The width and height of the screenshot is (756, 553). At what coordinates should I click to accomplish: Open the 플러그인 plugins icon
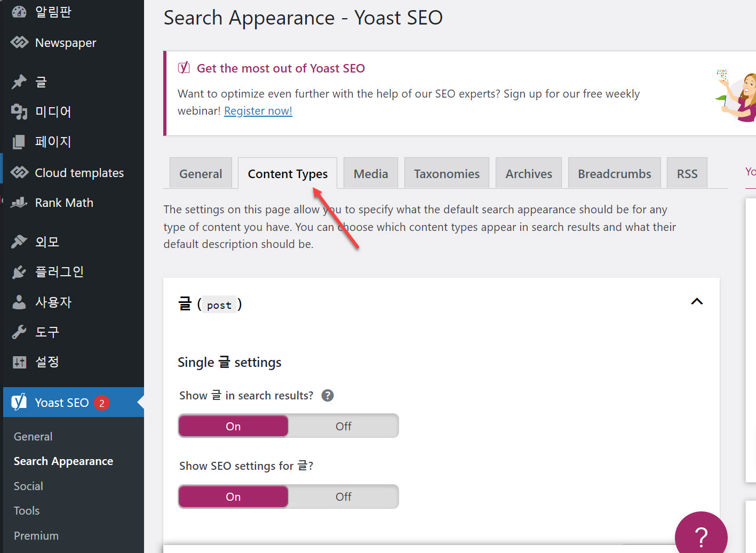[x=19, y=271]
